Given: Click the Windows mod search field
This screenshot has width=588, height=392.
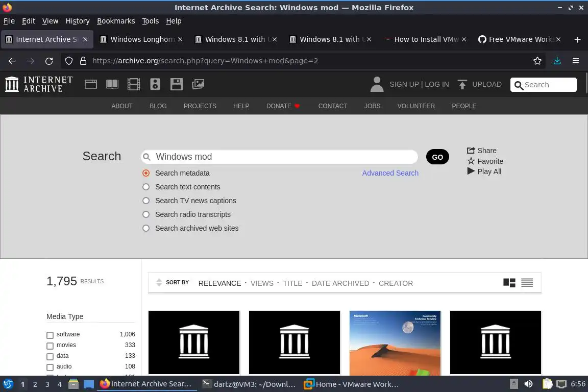Looking at the screenshot, I should pos(279,157).
